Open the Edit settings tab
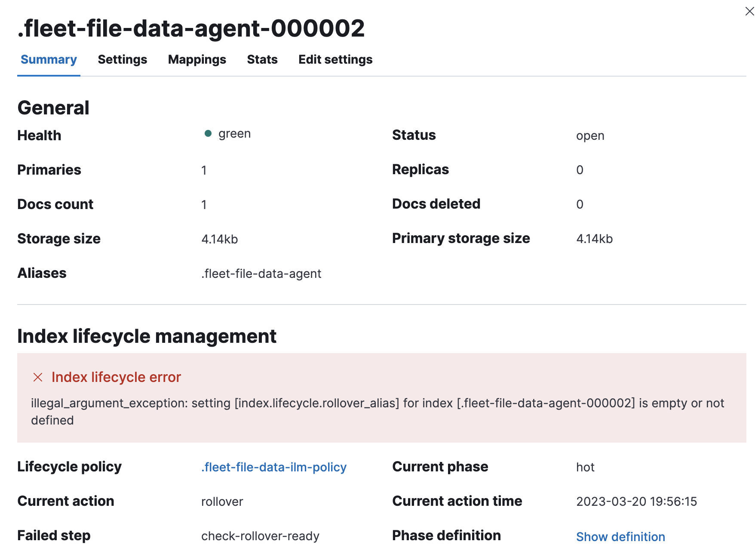 coord(335,60)
